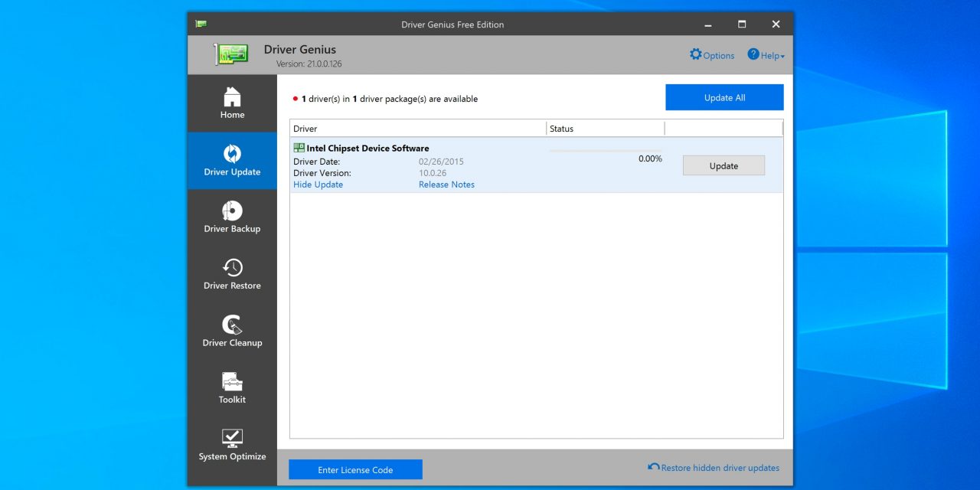Image resolution: width=980 pixels, height=490 pixels.
Task: Click the download progress bar at 0.00%
Action: point(605,151)
